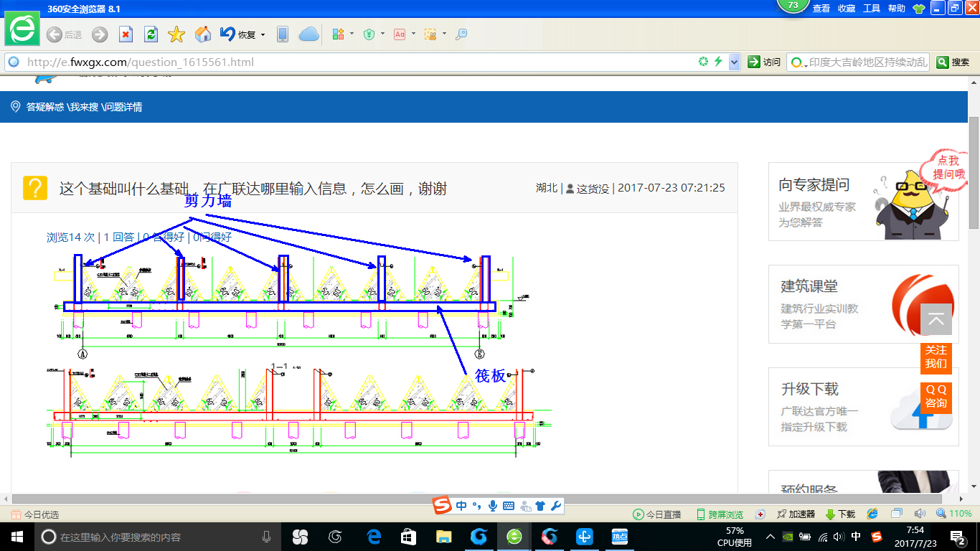Click the 今日直播 status bar item

point(657,514)
